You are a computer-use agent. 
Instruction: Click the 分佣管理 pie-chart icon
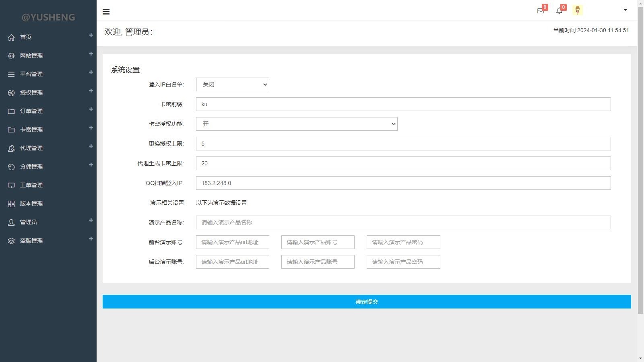click(x=11, y=166)
